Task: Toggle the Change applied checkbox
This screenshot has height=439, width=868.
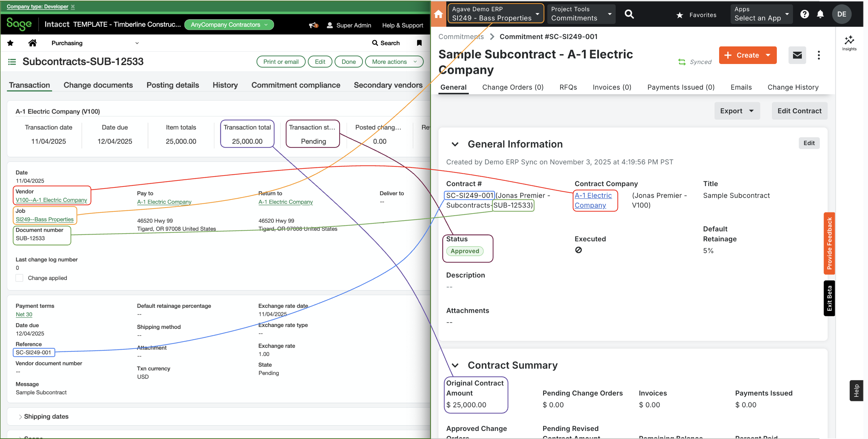Action: point(19,278)
